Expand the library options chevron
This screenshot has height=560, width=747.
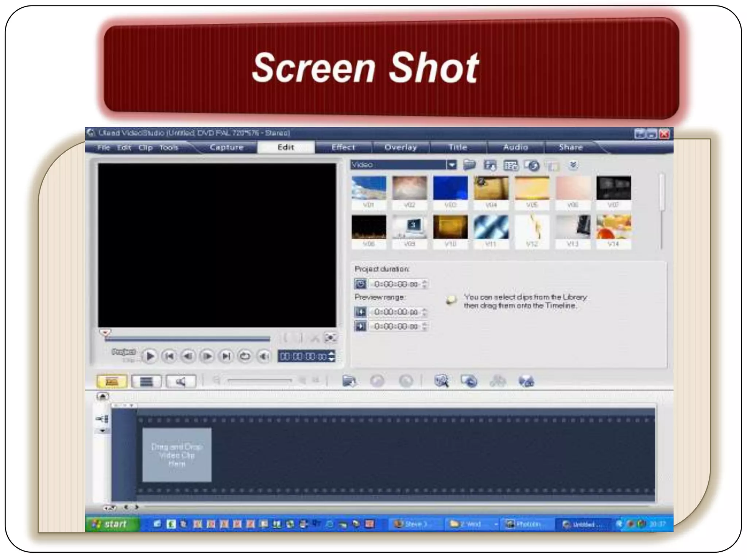tap(573, 165)
